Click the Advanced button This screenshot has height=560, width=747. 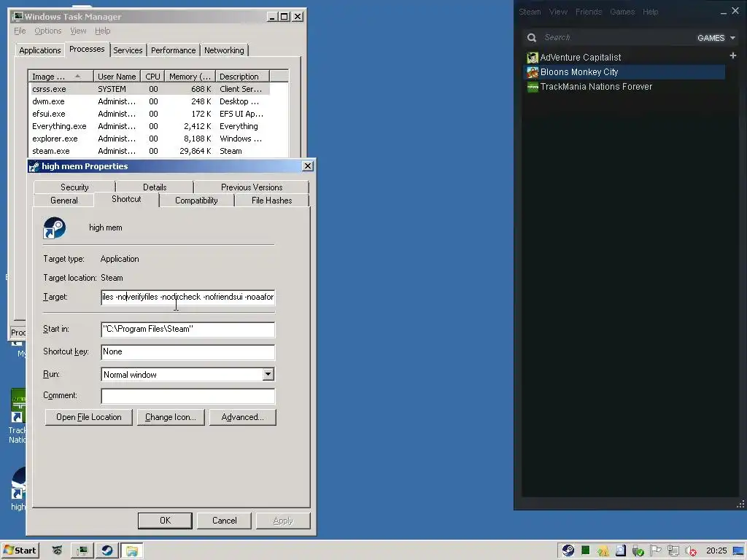(x=242, y=417)
